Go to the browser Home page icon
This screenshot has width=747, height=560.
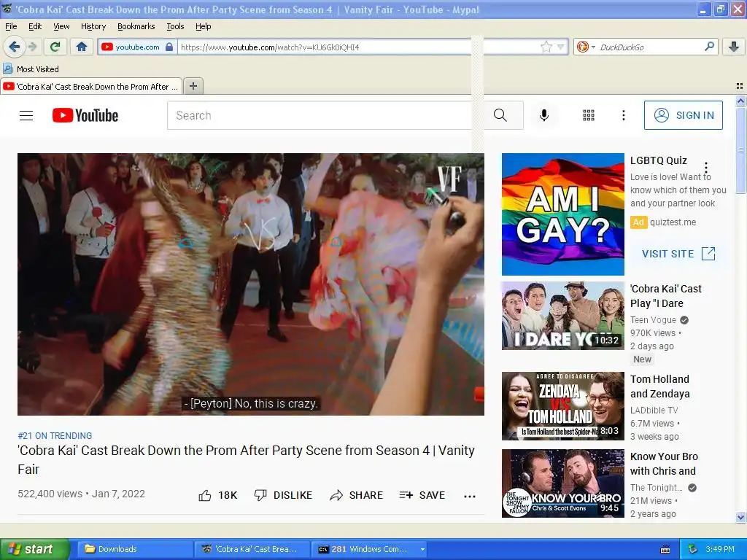click(x=82, y=47)
